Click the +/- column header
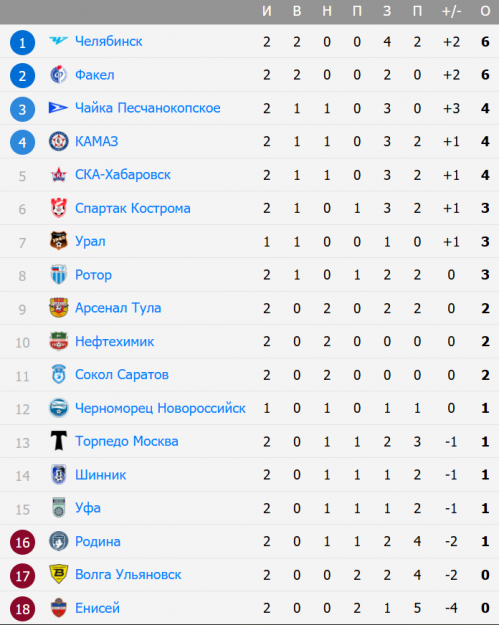Image resolution: width=499 pixels, height=625 pixels. [451, 11]
